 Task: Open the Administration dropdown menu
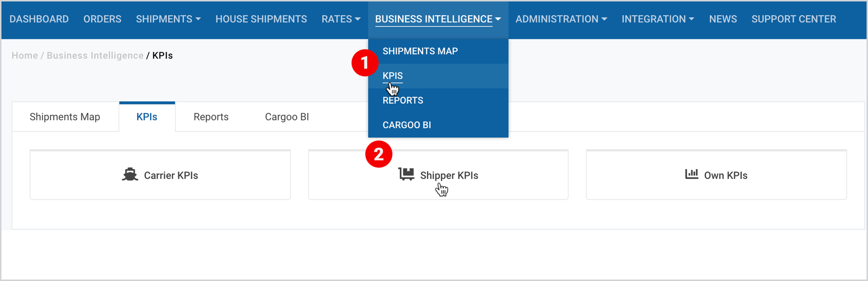tap(561, 19)
